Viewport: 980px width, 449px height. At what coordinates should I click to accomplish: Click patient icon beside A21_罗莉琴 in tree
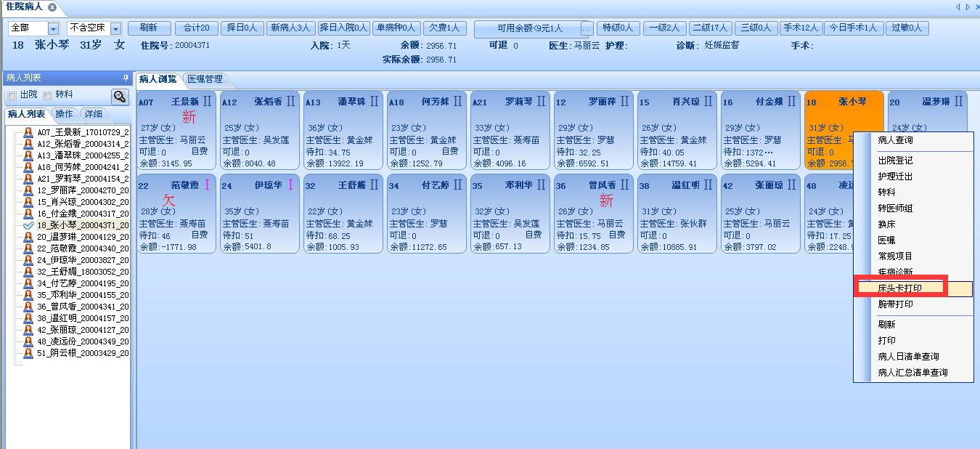pyautogui.click(x=28, y=179)
